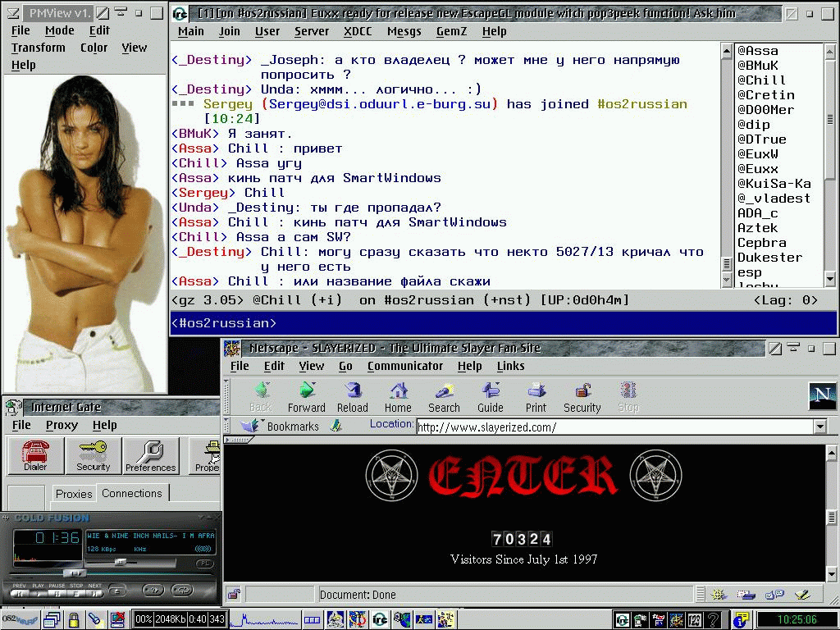Screen dimensions: 840x630
Task: Click the shutdown monitor icon on taskbar
Action: click(x=117, y=620)
